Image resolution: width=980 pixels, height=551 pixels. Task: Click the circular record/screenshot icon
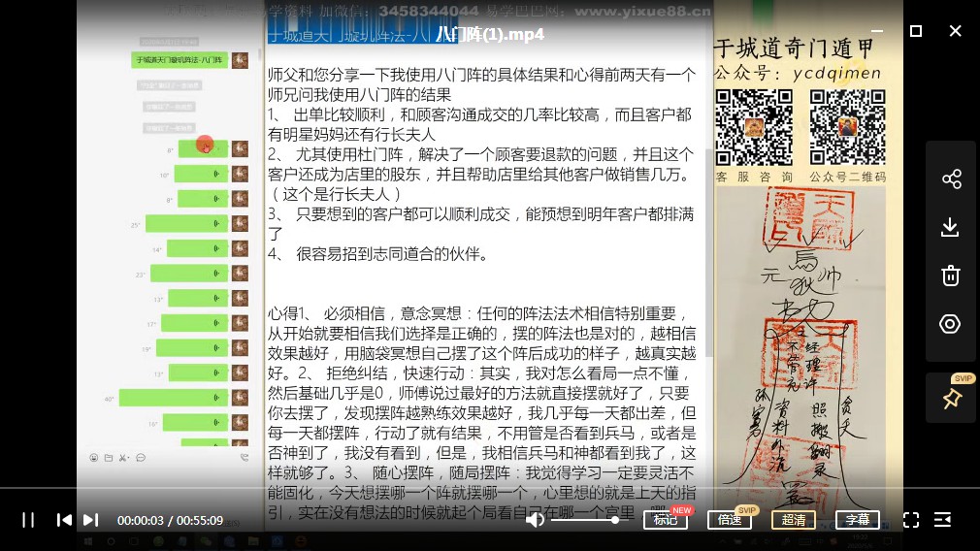[950, 324]
